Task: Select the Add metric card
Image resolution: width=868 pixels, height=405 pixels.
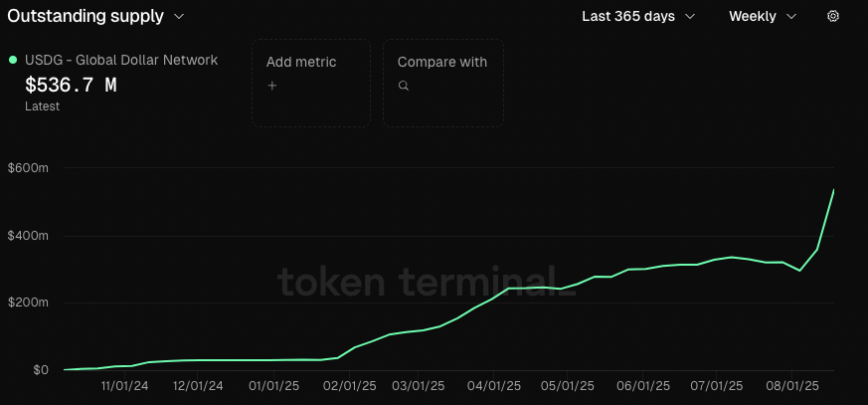Action: (x=310, y=83)
